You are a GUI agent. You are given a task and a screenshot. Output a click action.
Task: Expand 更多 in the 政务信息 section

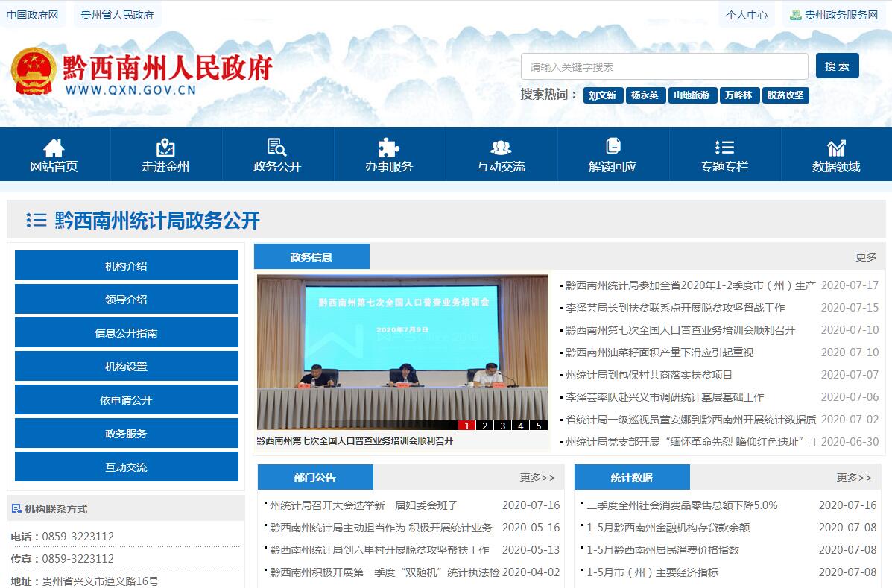[x=866, y=257]
